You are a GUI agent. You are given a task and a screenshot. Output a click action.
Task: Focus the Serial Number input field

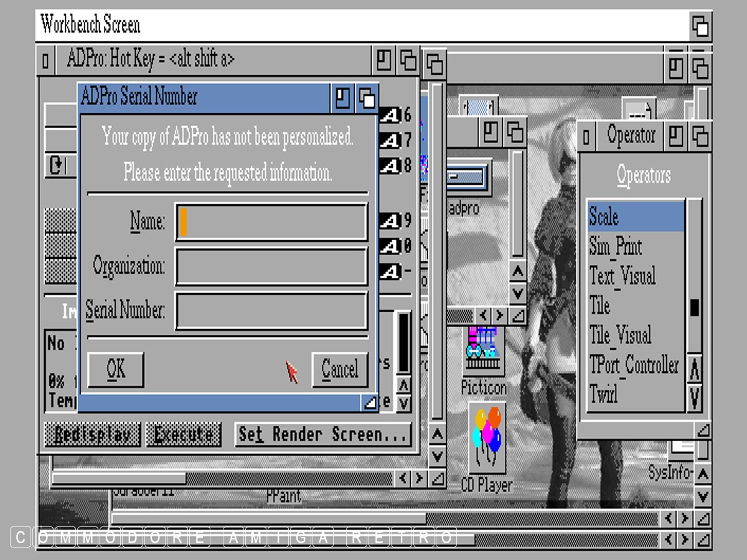click(x=271, y=310)
